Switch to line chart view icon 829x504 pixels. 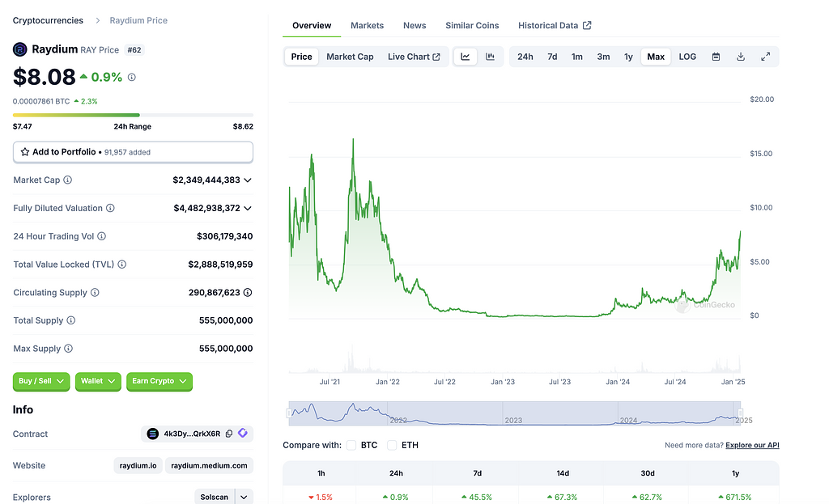pos(466,57)
